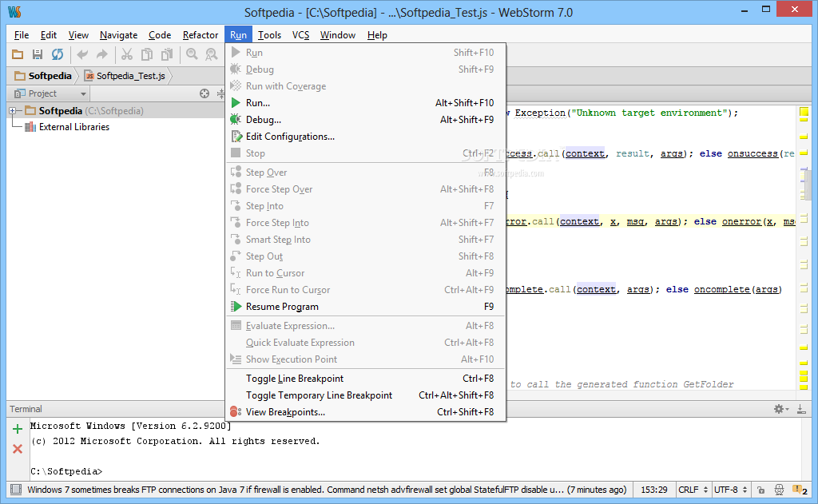Viewport: 818px width, 504px height.
Task: Click the Terminal panel title
Action: click(x=26, y=409)
